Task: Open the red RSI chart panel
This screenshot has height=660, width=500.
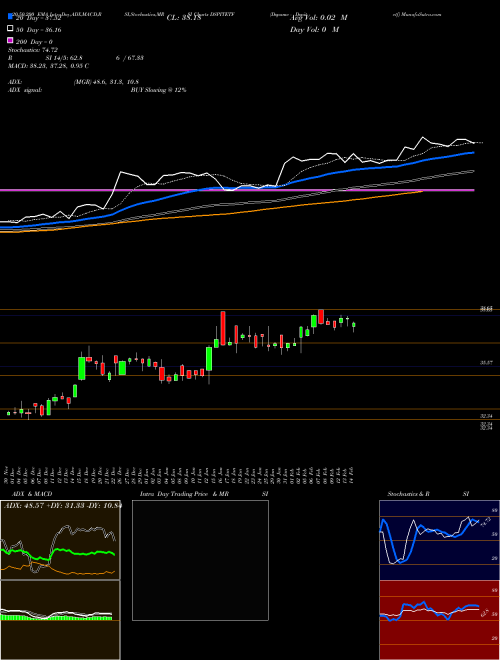Action: pyautogui.click(x=439, y=620)
